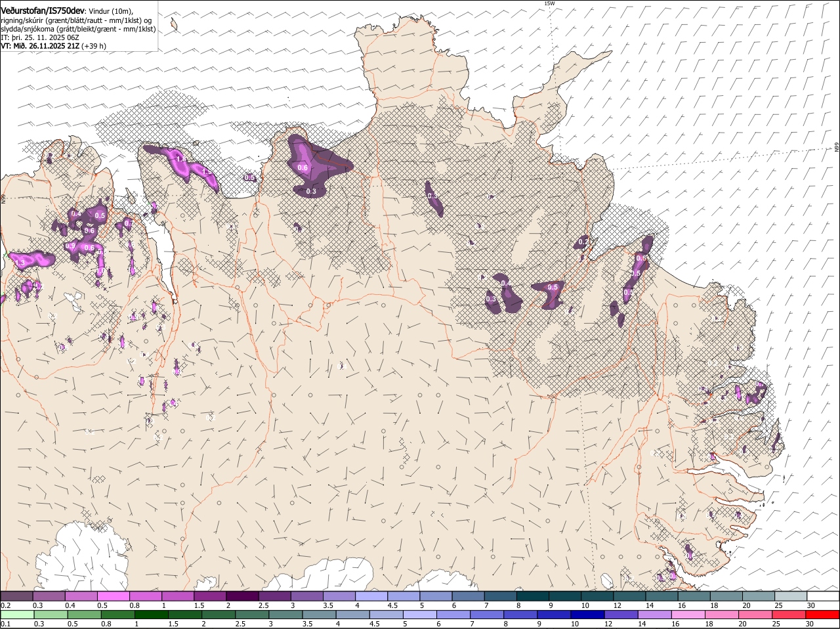Click the darkest green 1–1.5 swatch, lower legend
Viewport: 840px width, 629px height.
coord(151,615)
